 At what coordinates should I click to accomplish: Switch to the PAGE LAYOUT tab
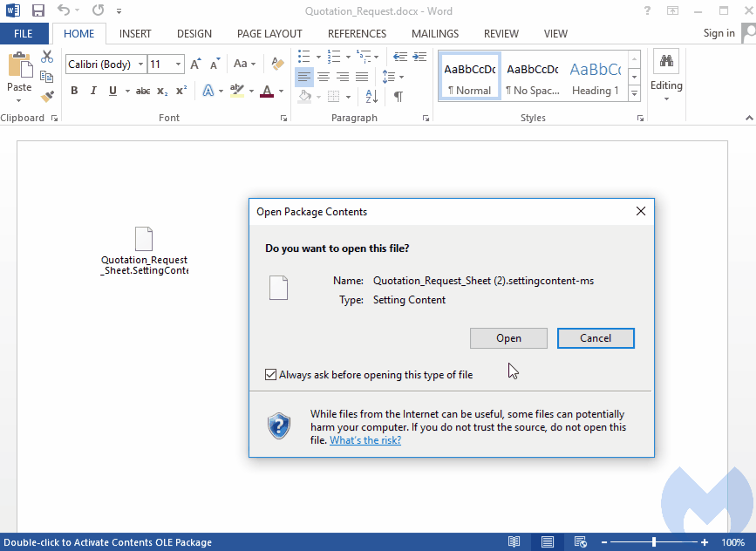tap(269, 34)
